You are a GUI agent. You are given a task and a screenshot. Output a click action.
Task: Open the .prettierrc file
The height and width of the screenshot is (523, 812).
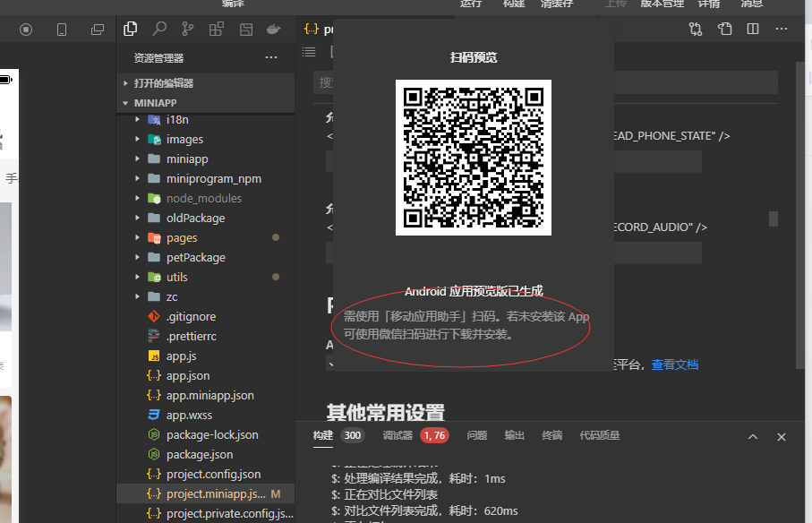click(x=206, y=336)
